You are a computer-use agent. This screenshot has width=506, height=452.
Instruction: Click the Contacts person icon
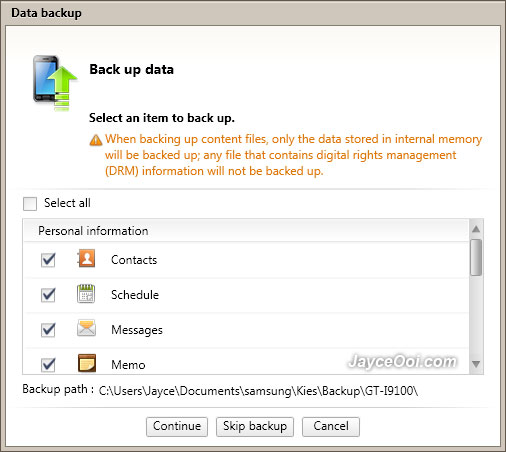(x=86, y=258)
